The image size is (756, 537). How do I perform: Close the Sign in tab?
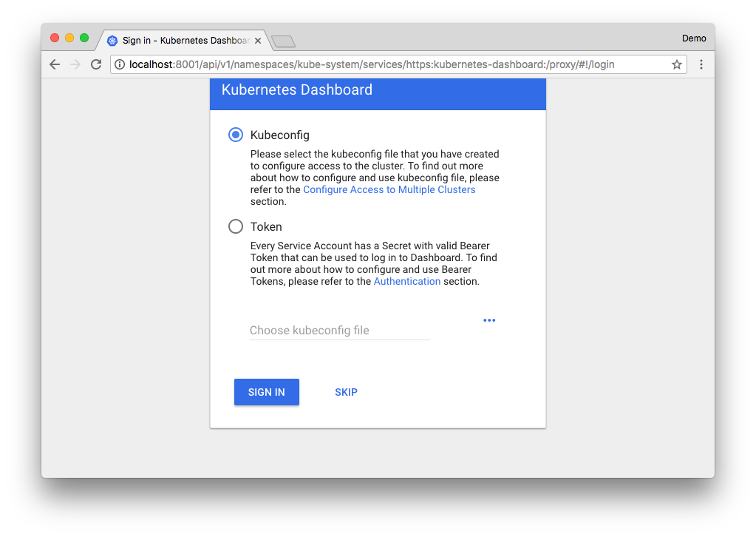click(258, 41)
